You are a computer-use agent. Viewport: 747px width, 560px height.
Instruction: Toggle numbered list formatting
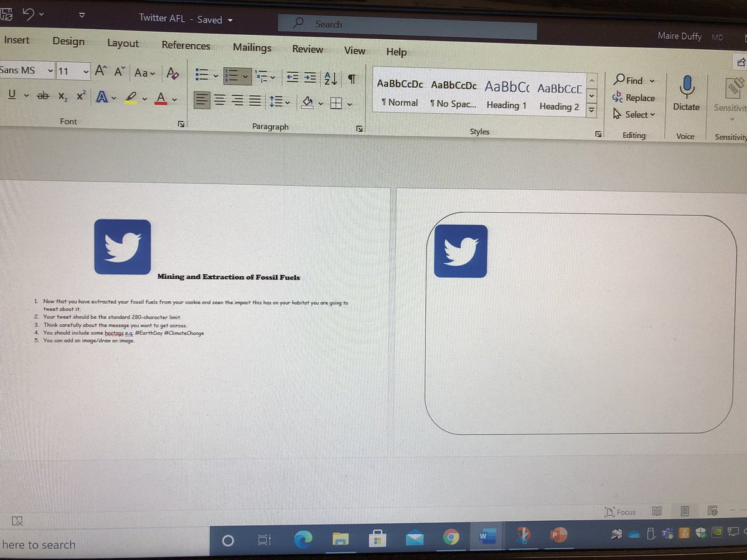pos(232,76)
